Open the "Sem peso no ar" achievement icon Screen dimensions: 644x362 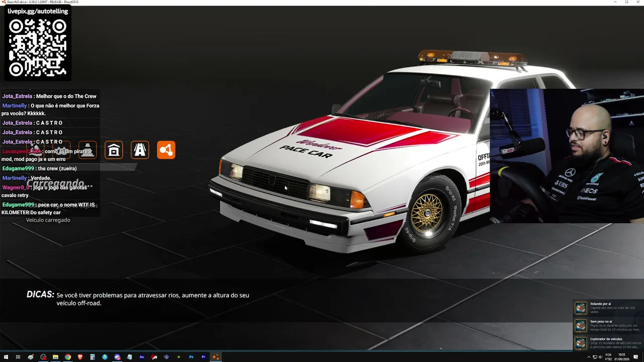pos(581,325)
